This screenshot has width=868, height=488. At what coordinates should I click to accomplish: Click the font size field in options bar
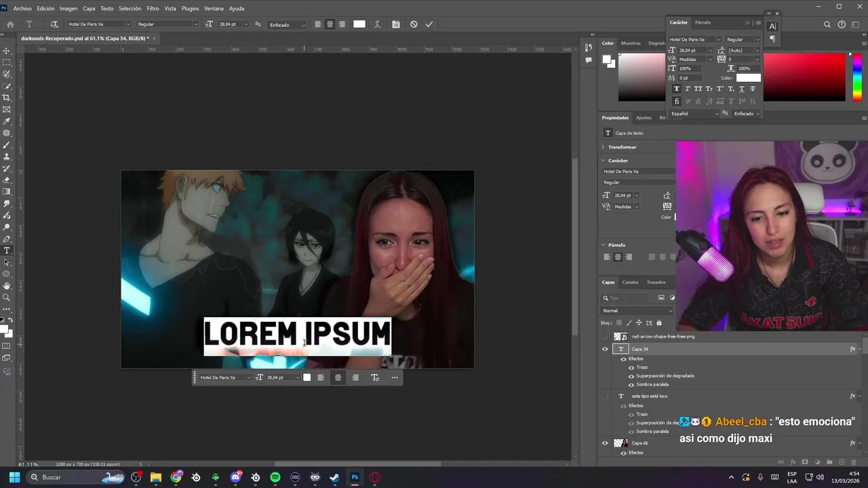tap(229, 24)
